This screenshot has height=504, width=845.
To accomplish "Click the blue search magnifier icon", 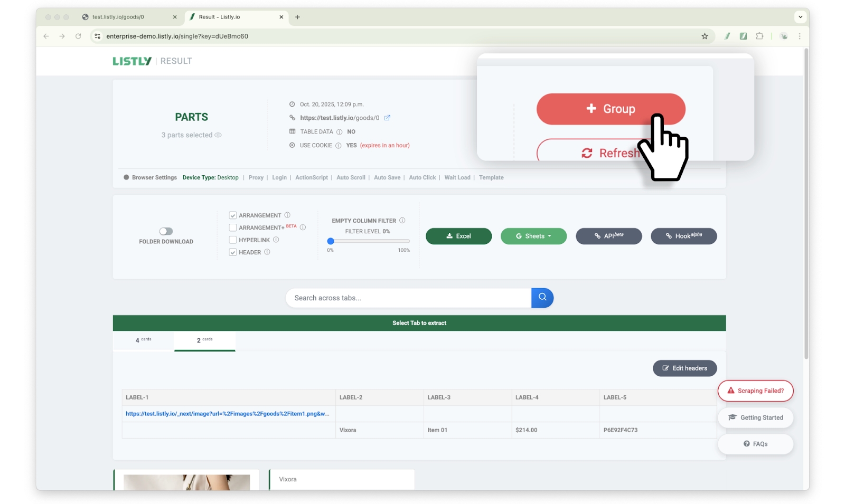I will click(x=542, y=298).
